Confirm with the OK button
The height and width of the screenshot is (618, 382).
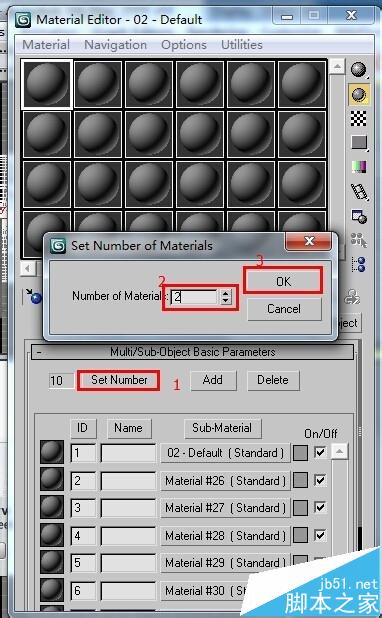(283, 281)
